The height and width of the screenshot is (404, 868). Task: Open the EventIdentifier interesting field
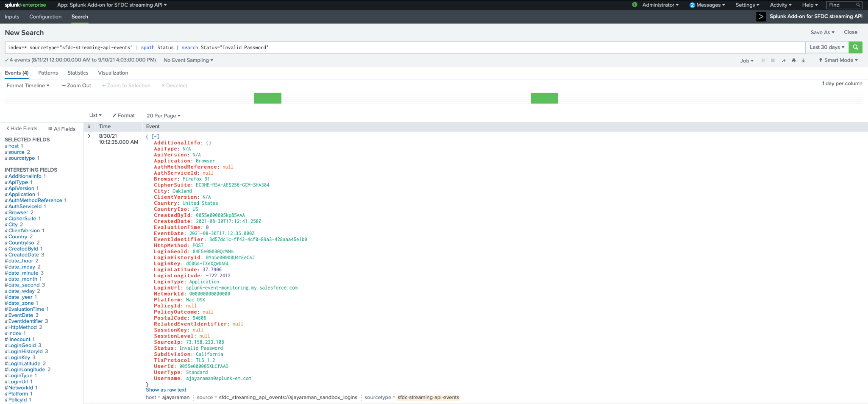tap(25, 321)
